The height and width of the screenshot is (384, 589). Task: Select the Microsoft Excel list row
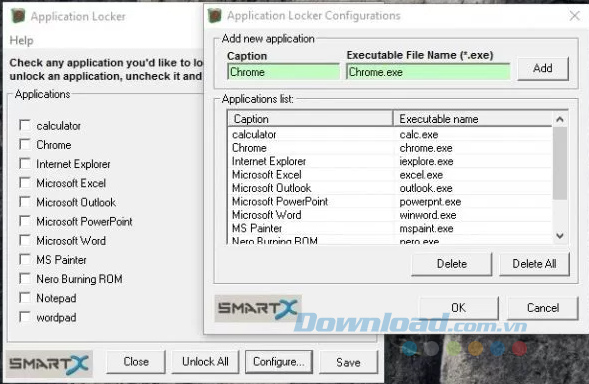pyautogui.click(x=390, y=175)
